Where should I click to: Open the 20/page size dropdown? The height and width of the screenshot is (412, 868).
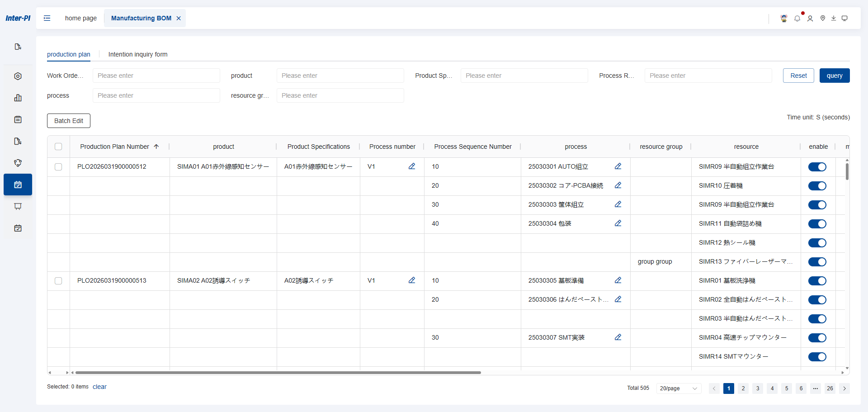click(679, 388)
